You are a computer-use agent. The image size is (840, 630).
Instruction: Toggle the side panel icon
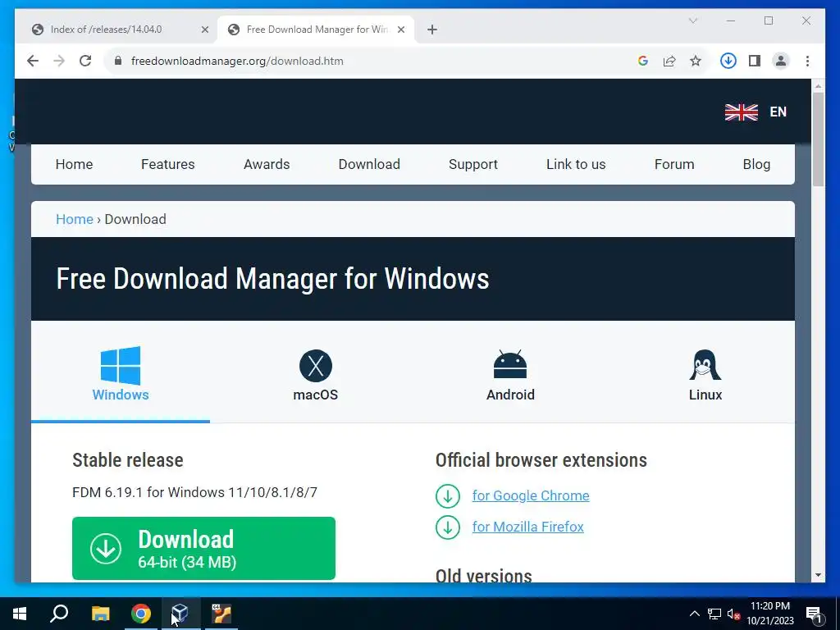click(x=755, y=61)
